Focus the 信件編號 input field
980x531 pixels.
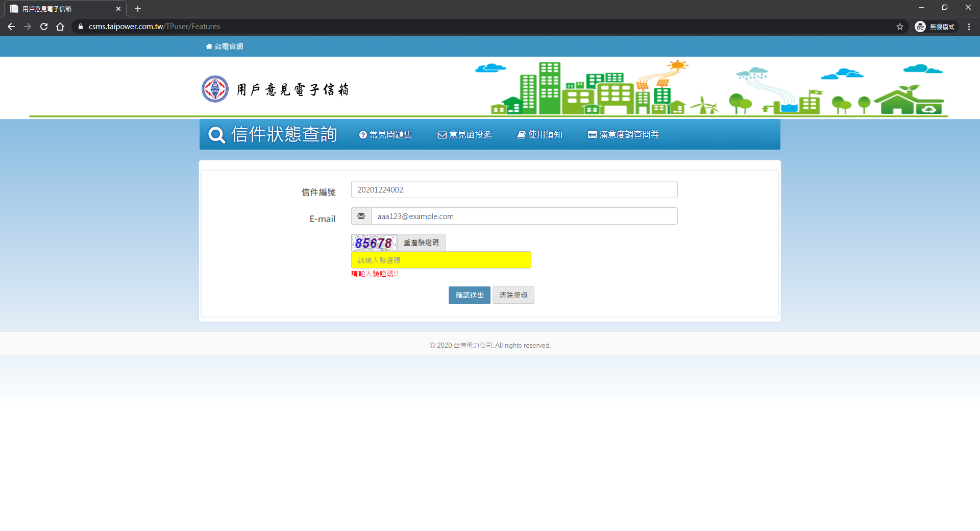[x=514, y=189]
